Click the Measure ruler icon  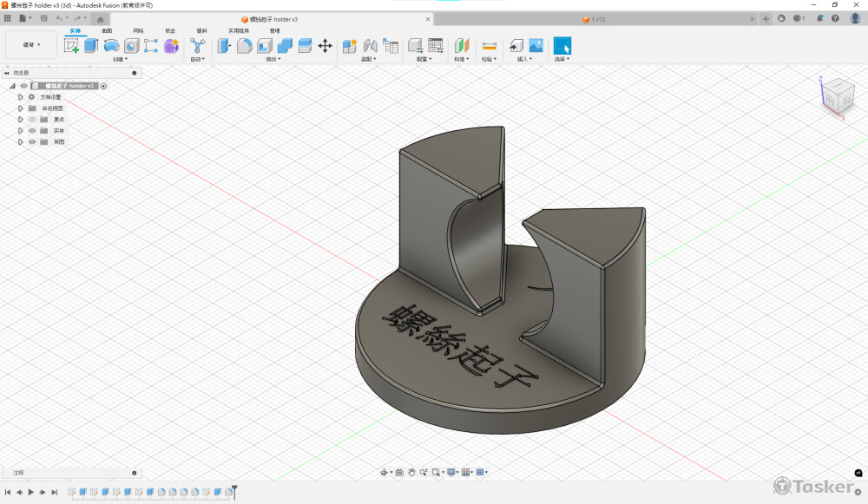(490, 46)
